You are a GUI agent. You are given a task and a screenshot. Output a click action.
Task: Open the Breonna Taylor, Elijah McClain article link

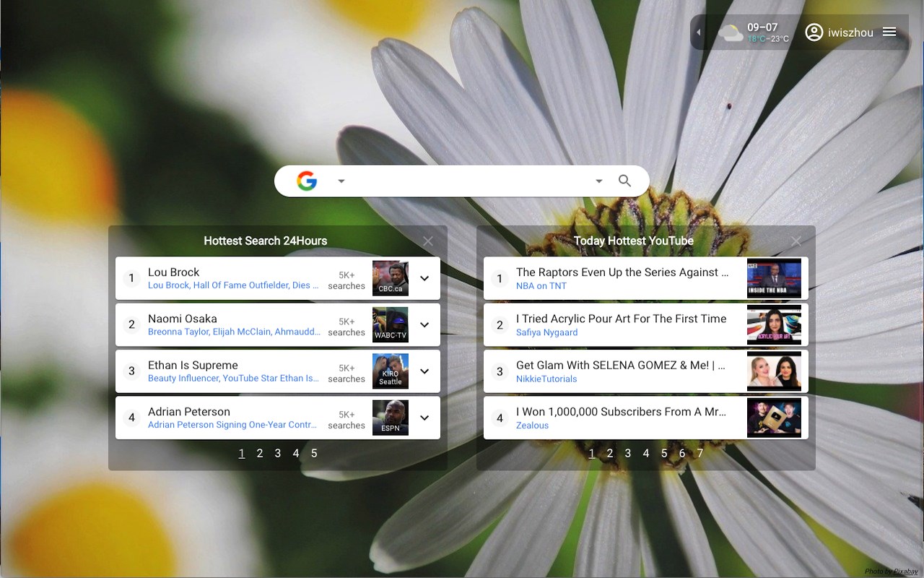[235, 332]
